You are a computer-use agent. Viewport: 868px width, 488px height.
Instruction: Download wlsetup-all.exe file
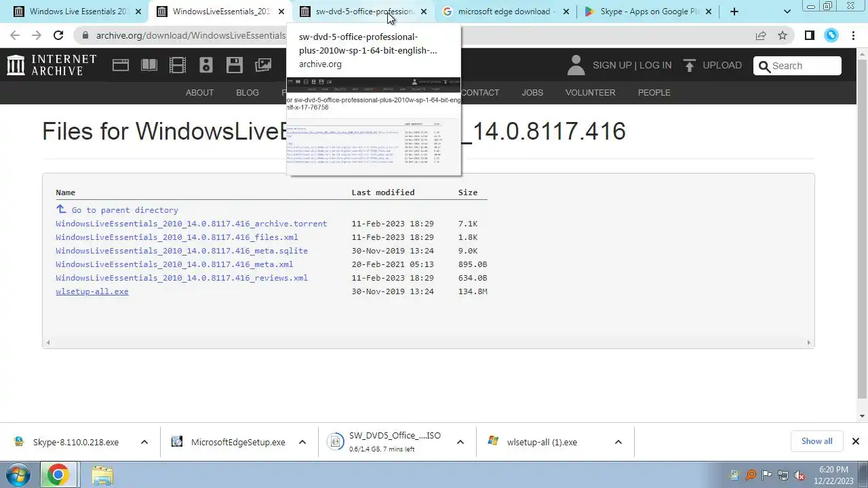(92, 291)
